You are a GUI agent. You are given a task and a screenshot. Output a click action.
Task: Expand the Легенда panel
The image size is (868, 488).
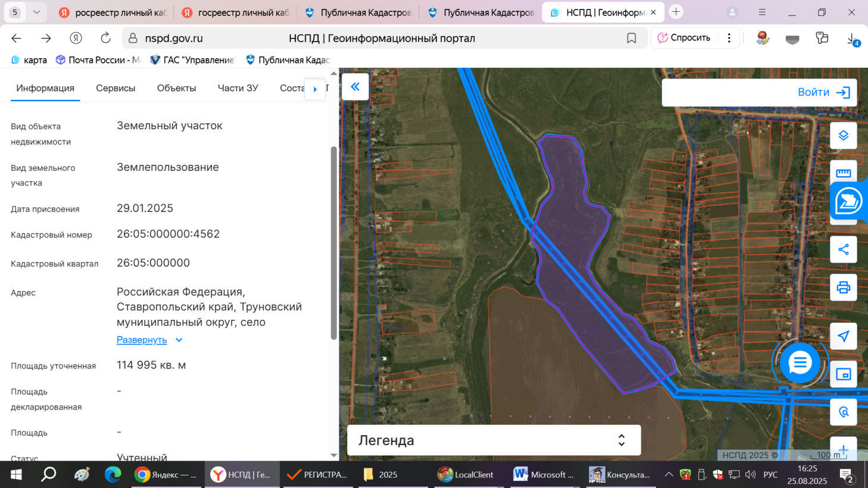621,440
